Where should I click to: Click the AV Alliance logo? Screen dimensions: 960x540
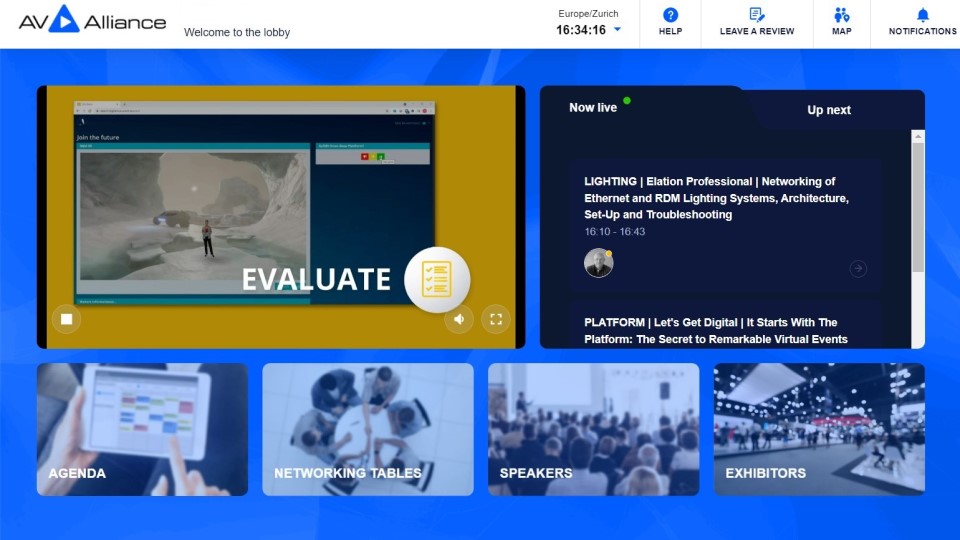92,20
